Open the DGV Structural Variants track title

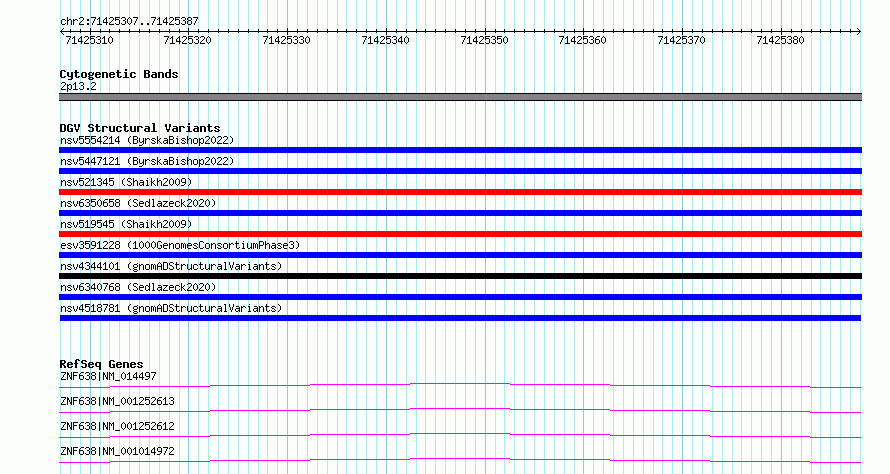pos(140,128)
